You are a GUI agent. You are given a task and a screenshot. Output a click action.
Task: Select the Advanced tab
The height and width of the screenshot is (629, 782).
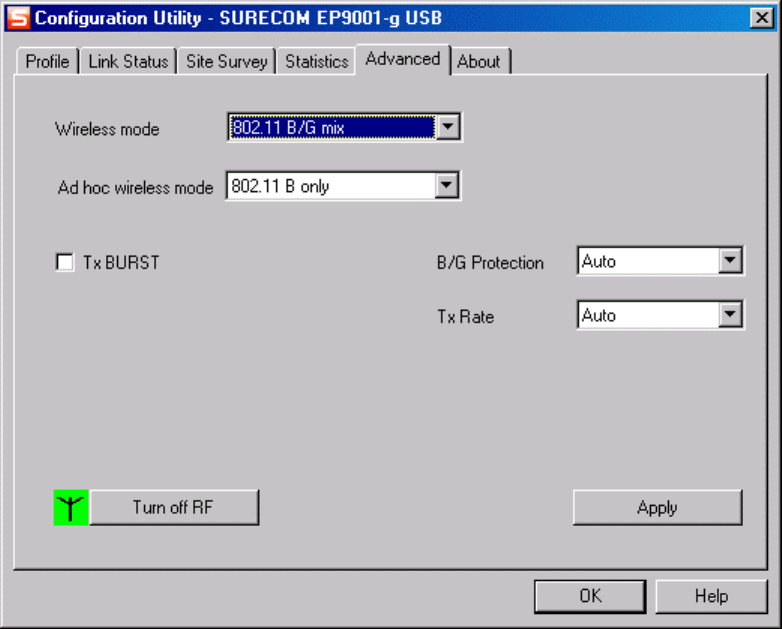point(403,59)
